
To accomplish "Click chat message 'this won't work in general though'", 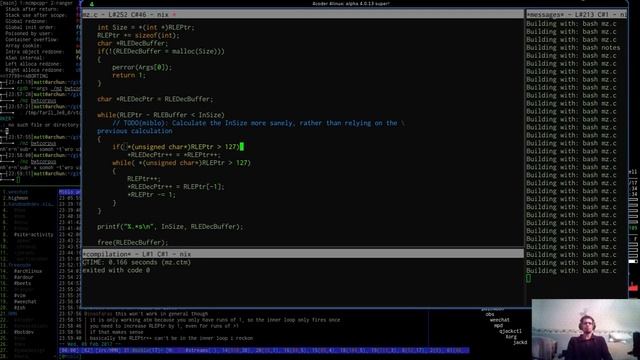I will 161,314.
